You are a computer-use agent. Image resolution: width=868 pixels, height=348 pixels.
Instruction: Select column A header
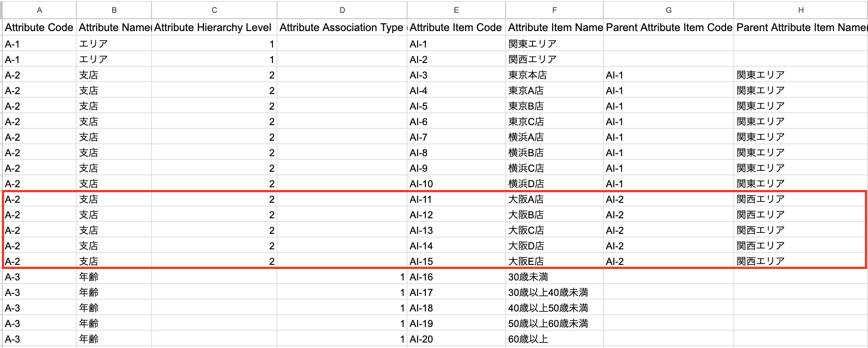coord(39,10)
